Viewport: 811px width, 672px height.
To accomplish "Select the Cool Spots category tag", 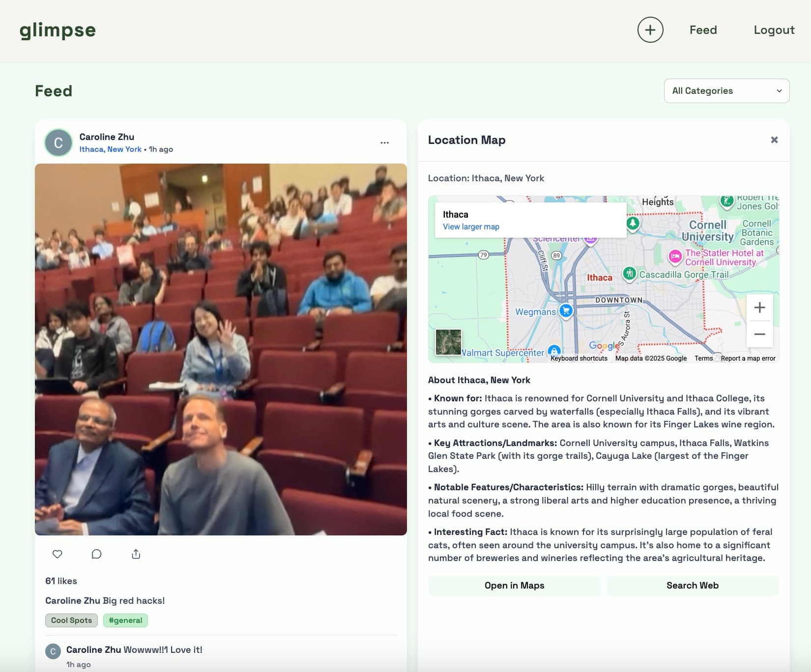I will click(71, 620).
